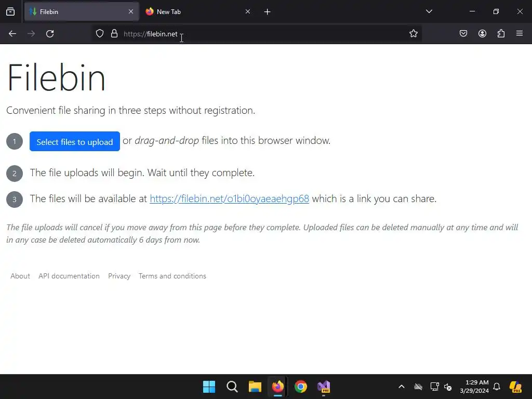Open the Windows Start menu
532x399 pixels.
209,387
